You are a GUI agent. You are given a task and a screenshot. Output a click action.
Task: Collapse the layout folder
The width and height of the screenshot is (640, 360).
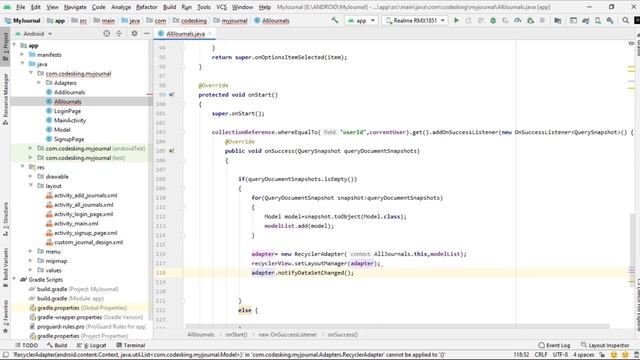(x=31, y=186)
